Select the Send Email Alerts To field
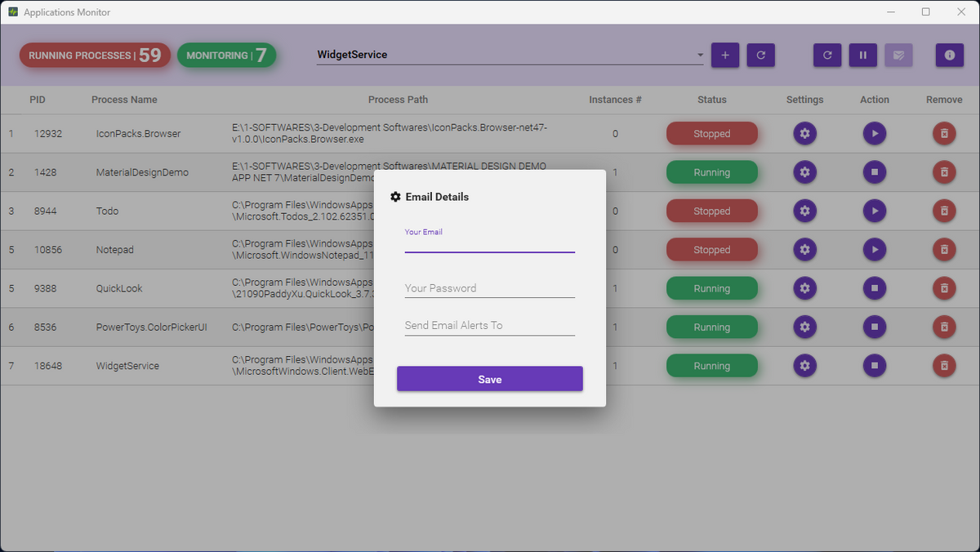Viewport: 980px width, 552px height. click(489, 326)
